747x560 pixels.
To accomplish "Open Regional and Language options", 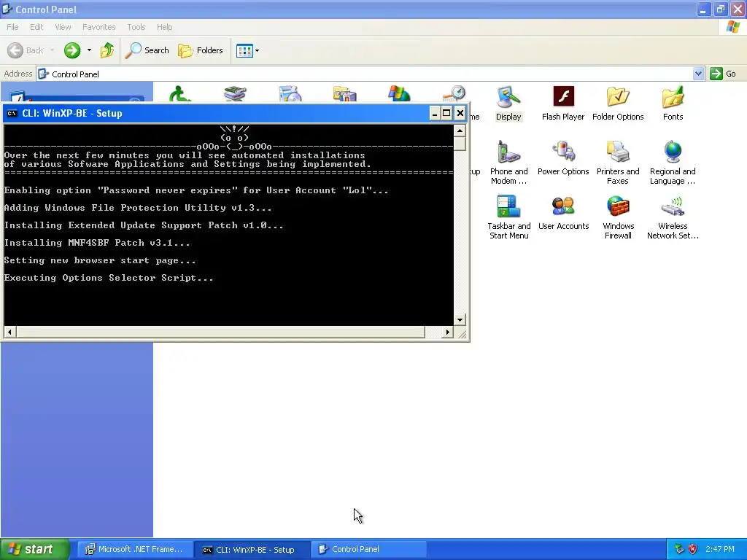I will (673, 163).
